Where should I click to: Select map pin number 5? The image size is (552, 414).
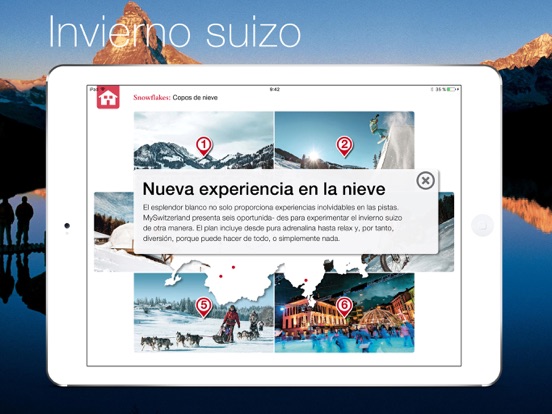pyautogui.click(x=204, y=307)
